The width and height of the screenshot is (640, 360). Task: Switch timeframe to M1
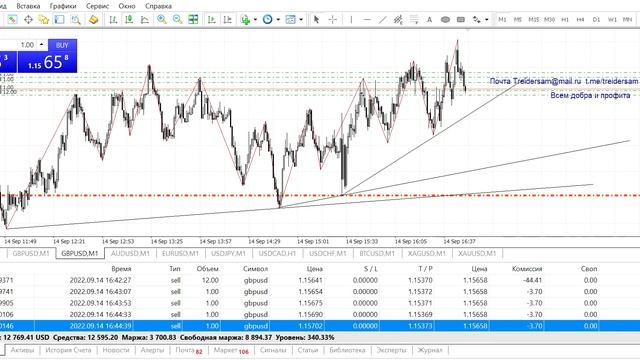[502, 19]
